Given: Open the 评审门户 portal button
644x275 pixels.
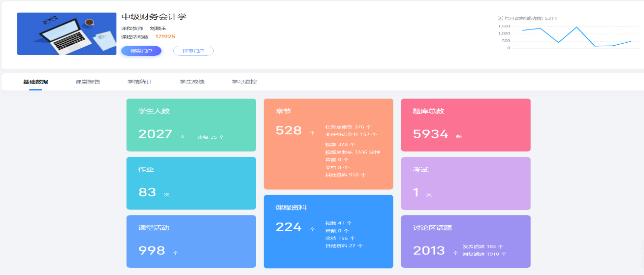Looking at the screenshot, I should (193, 51).
